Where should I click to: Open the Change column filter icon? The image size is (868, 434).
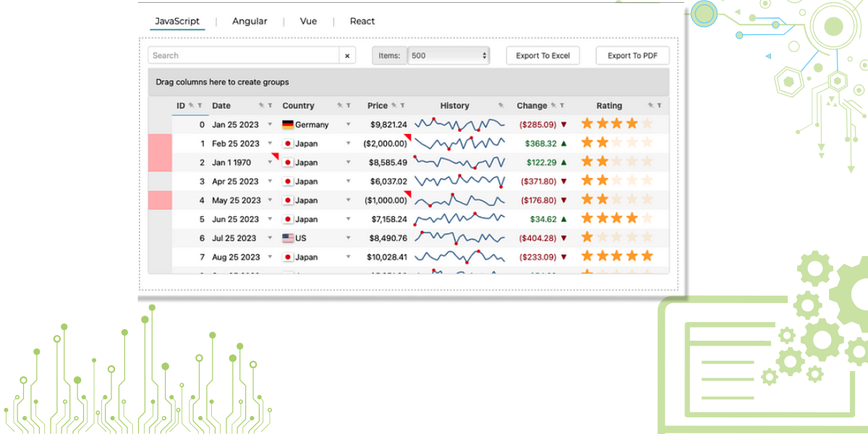562,106
